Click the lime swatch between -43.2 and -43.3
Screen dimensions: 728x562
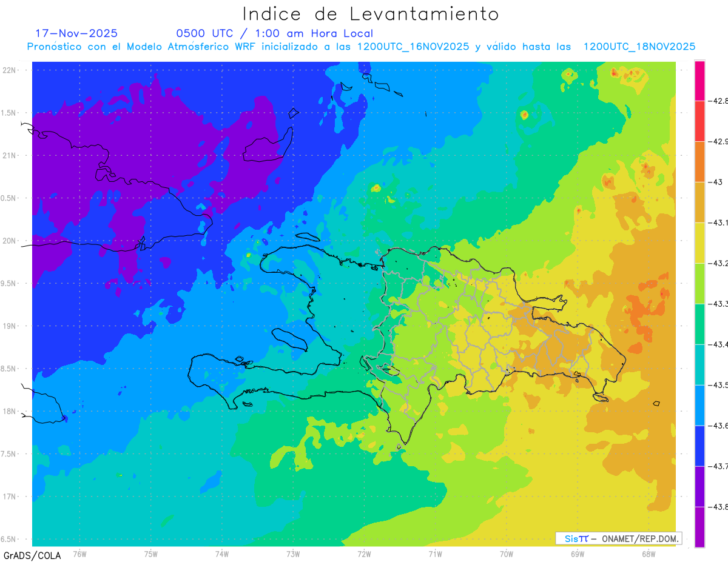click(x=699, y=283)
